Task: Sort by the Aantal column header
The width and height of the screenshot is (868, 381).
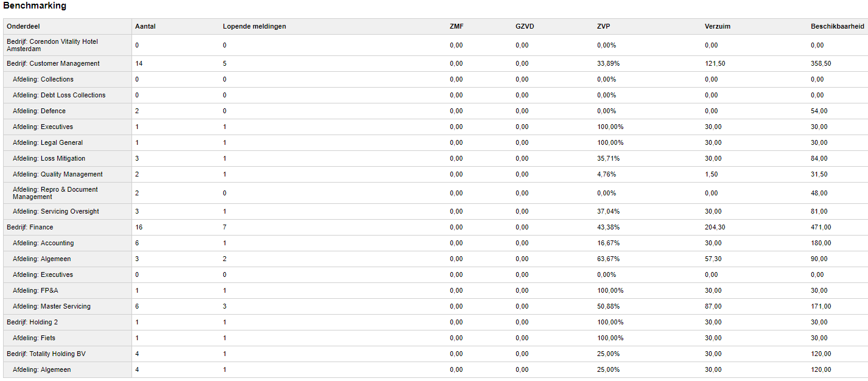Action: [145, 27]
